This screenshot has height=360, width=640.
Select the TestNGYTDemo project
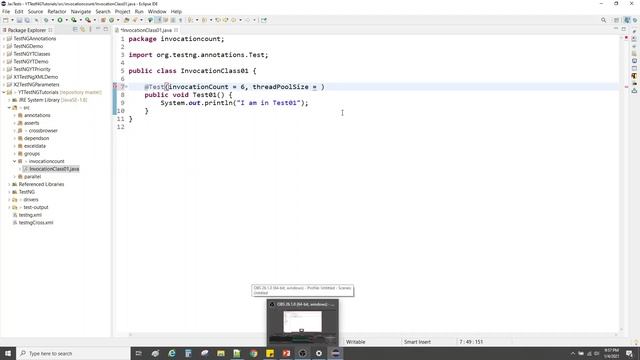(31, 62)
